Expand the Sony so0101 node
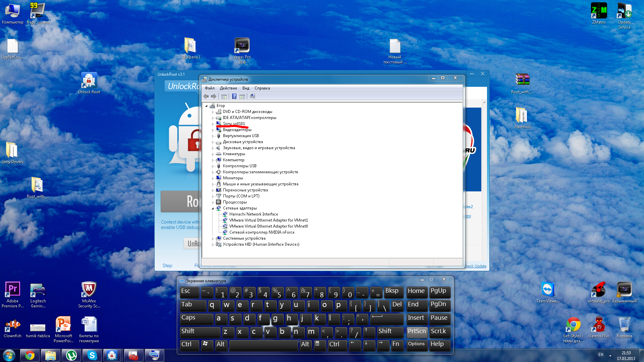 coord(213,124)
